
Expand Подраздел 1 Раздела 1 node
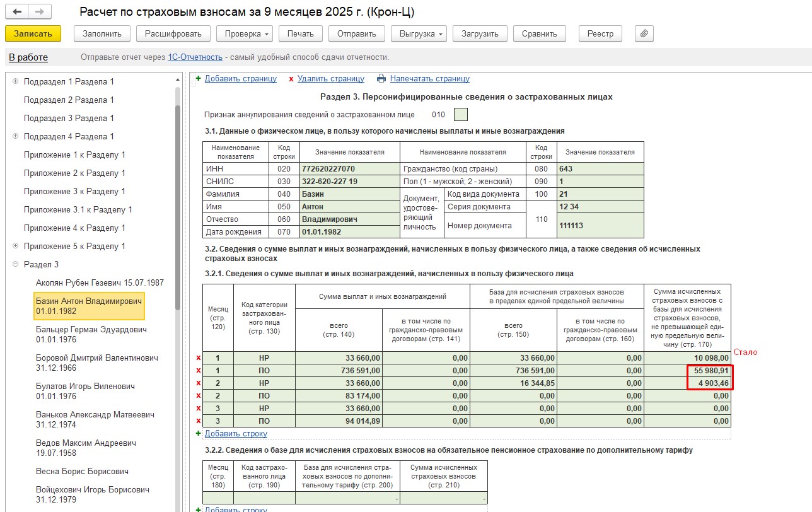pos(15,82)
